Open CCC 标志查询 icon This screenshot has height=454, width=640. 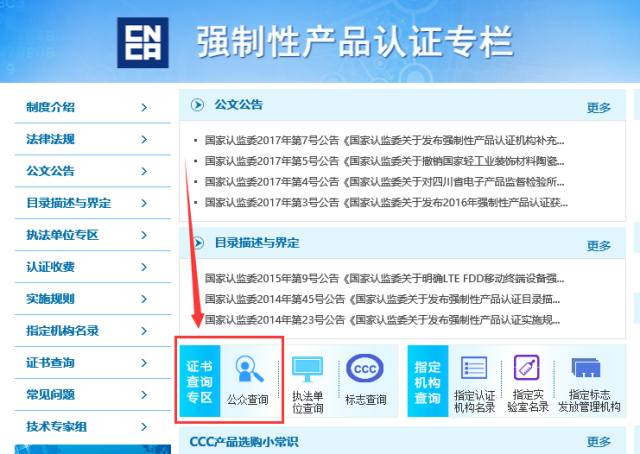coord(365,368)
